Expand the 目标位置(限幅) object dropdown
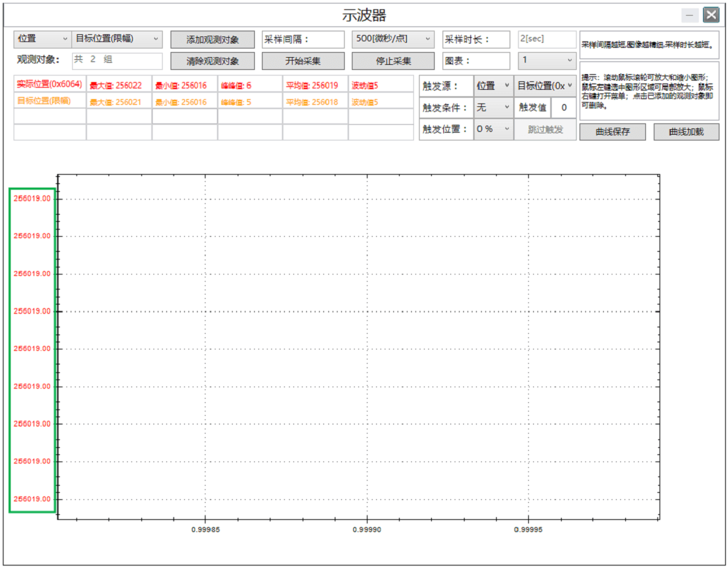This screenshot has height=567, width=728. 117,39
